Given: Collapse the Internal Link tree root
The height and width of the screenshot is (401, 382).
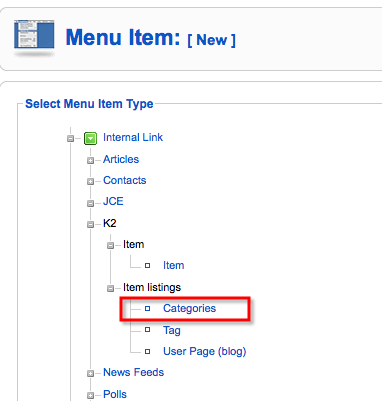Looking at the screenshot, I should click(70, 138).
